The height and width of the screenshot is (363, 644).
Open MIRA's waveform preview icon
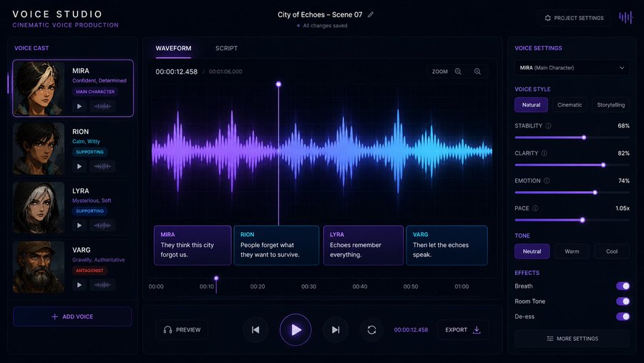pos(102,107)
